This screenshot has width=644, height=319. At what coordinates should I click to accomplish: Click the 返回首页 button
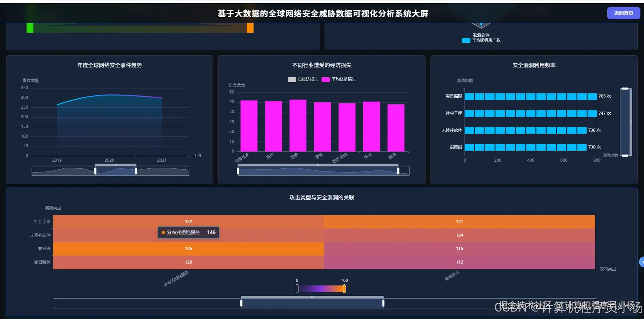[x=623, y=13]
